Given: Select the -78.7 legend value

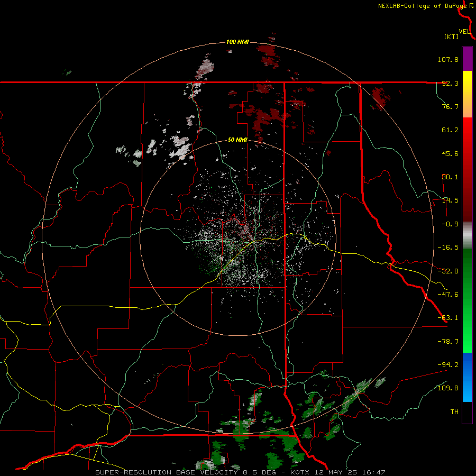Looking at the screenshot, I should point(448,342).
